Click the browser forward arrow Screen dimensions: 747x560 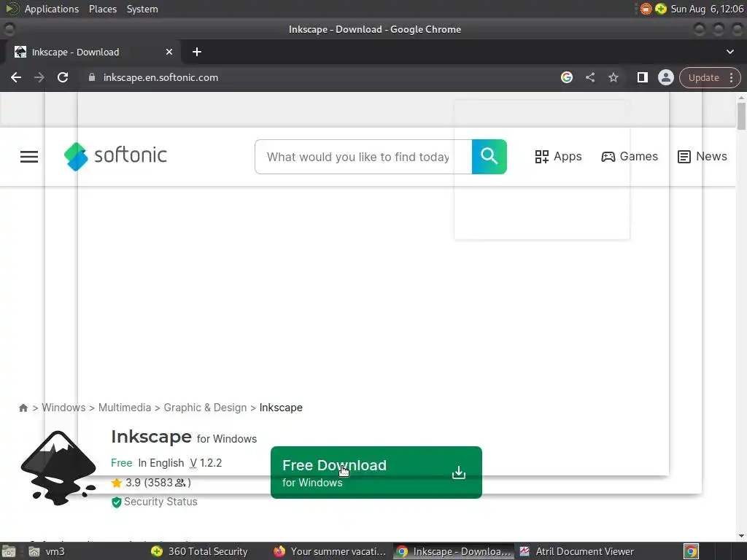tap(39, 77)
